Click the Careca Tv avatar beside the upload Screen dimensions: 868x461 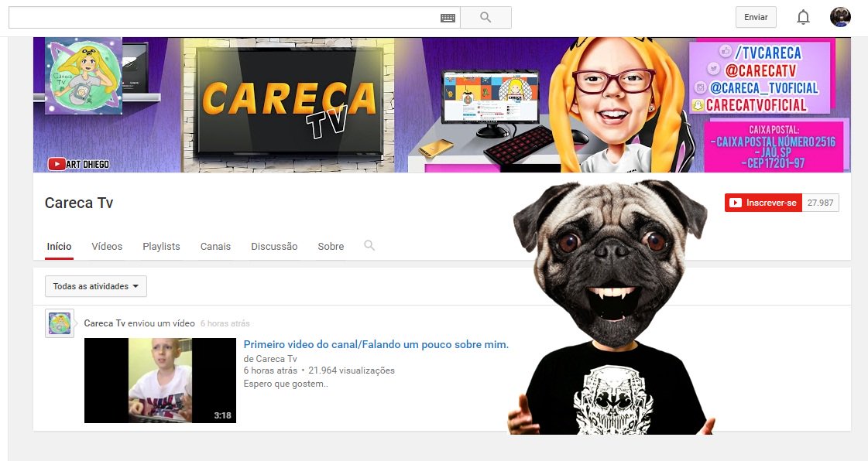(59, 323)
